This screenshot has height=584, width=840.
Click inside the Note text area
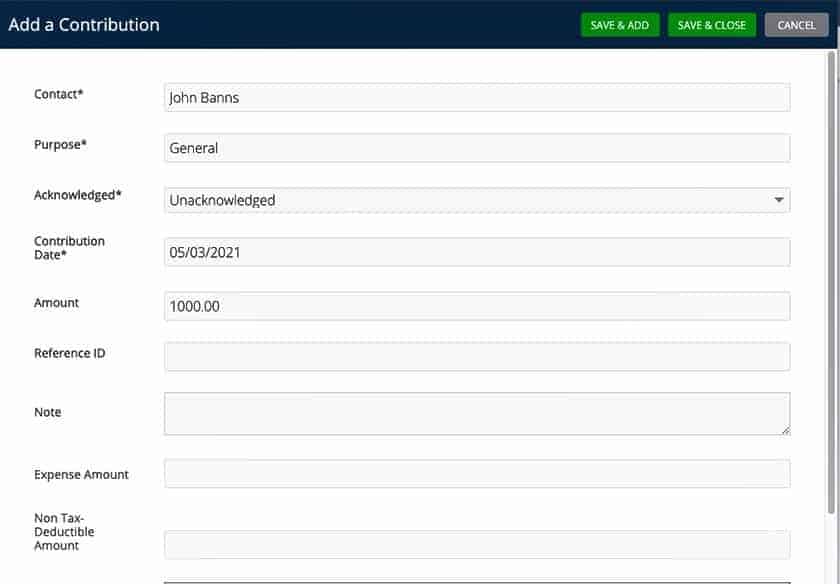point(476,413)
